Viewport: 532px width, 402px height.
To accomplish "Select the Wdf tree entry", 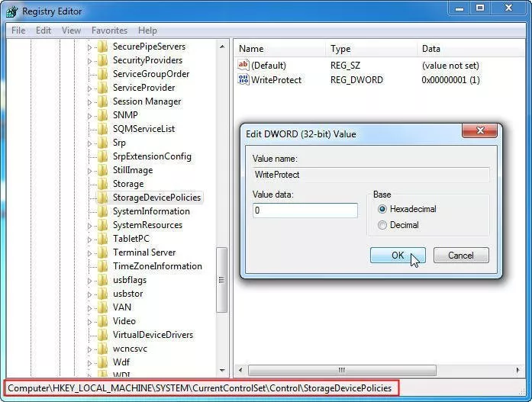I will point(121,362).
